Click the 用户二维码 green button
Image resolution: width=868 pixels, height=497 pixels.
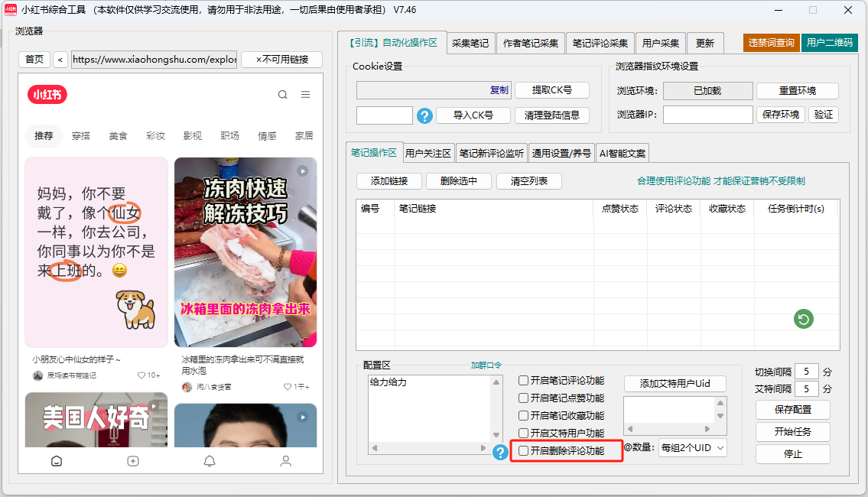tap(829, 43)
